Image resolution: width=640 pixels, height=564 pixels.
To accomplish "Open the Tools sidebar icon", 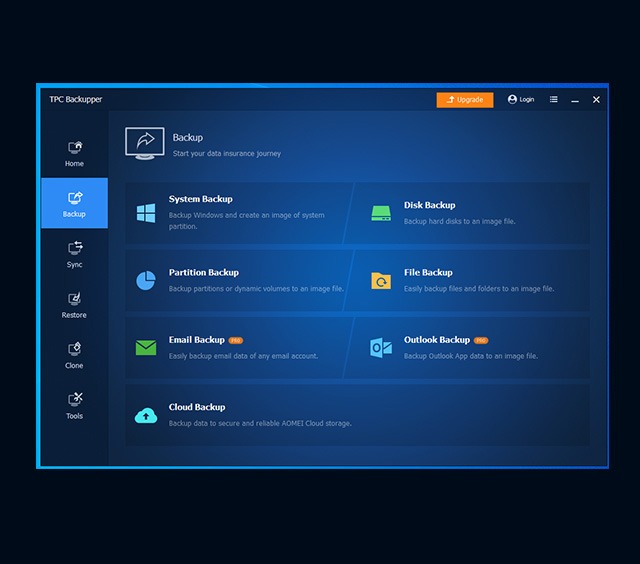I will click(x=75, y=400).
